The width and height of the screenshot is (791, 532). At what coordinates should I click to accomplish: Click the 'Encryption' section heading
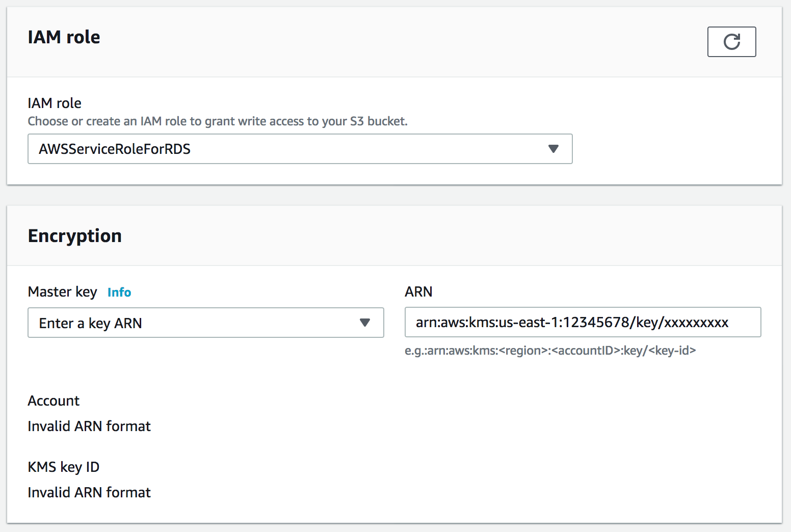pyautogui.click(x=74, y=236)
